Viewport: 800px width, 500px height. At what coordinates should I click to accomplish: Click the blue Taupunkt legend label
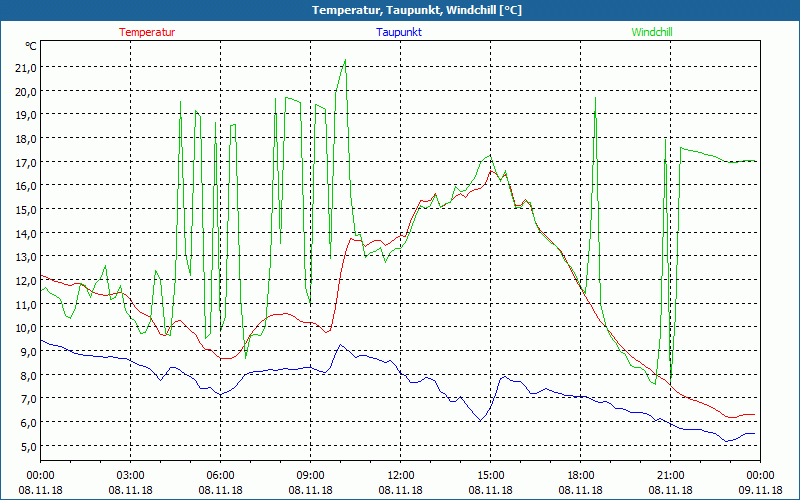tap(399, 32)
